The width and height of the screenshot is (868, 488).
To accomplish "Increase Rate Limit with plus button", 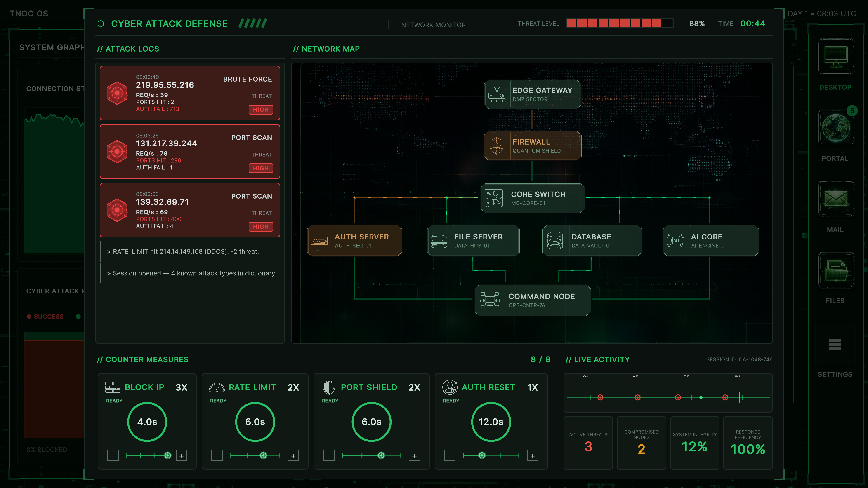I will [294, 456].
